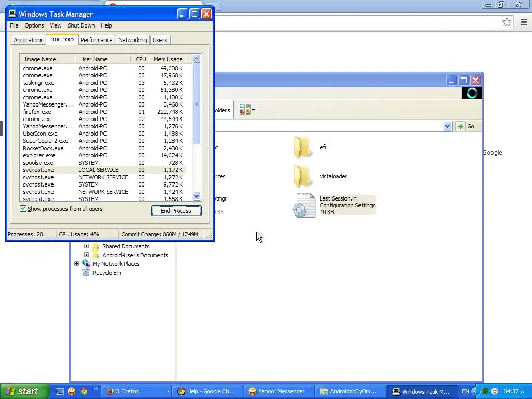This screenshot has width=532, height=399.
Task: Expand My Network Places tree node
Action: pyautogui.click(x=77, y=263)
